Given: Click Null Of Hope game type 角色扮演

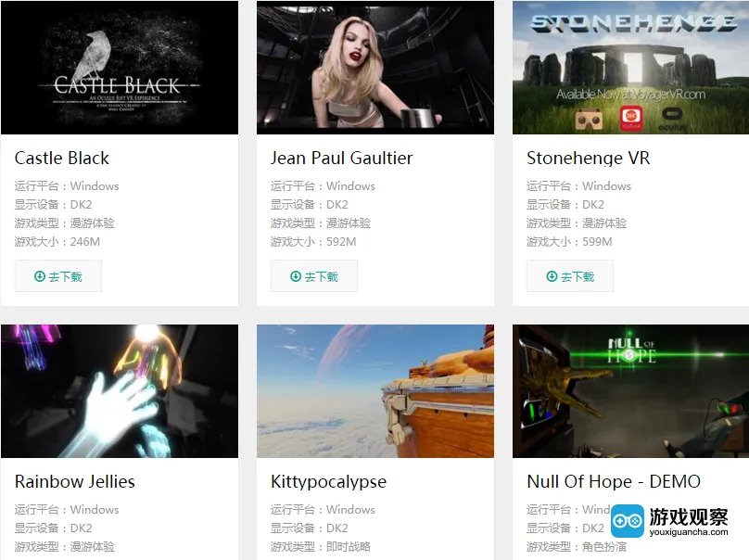Looking at the screenshot, I should (604, 547).
